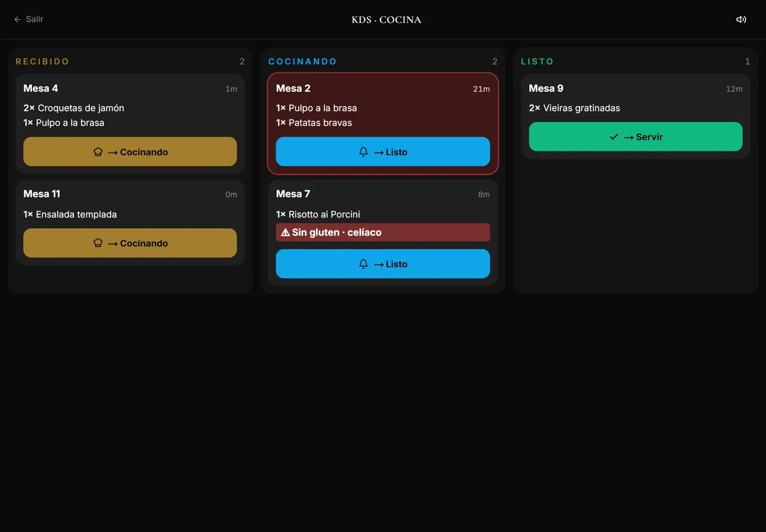Click the 21m timer on Mesa 2
This screenshot has width=766, height=532.
pyautogui.click(x=481, y=89)
